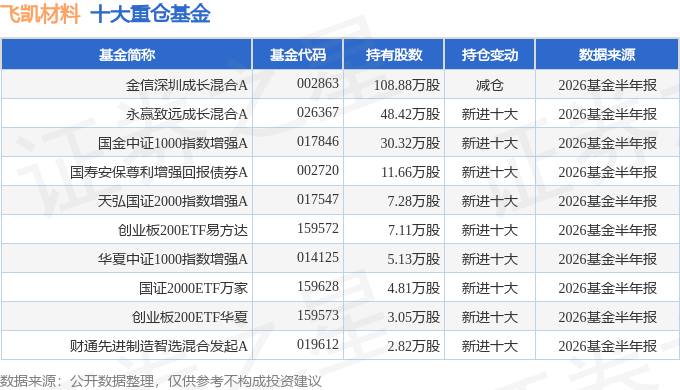Select 国金中证1000指数增强A row name

click(x=173, y=143)
